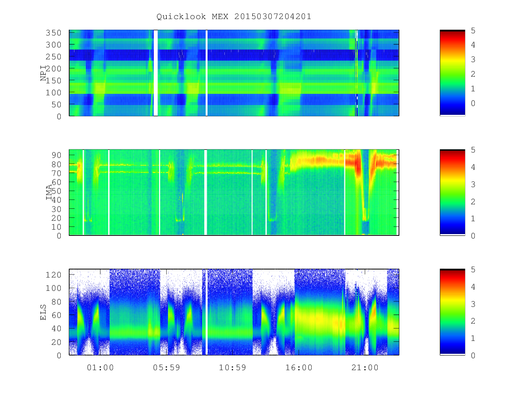Click the IMA spectrogram panel
The image size is (532, 399).
(x=234, y=192)
